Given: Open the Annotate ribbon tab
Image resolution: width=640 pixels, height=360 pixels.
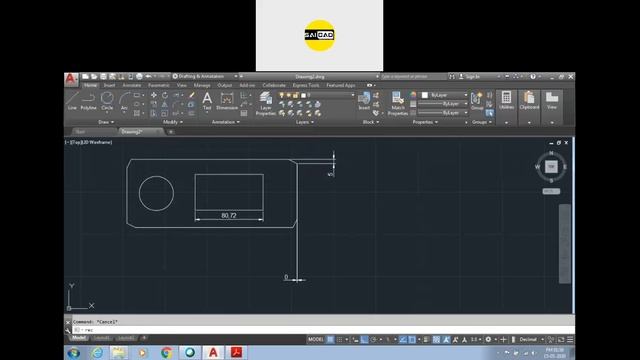Looking at the screenshot, I should pyautogui.click(x=132, y=85).
